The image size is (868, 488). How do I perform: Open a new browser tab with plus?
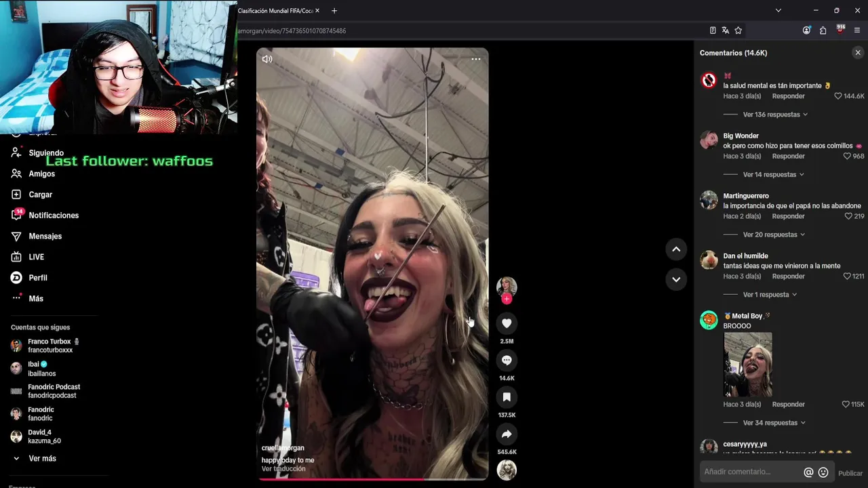[x=334, y=10]
